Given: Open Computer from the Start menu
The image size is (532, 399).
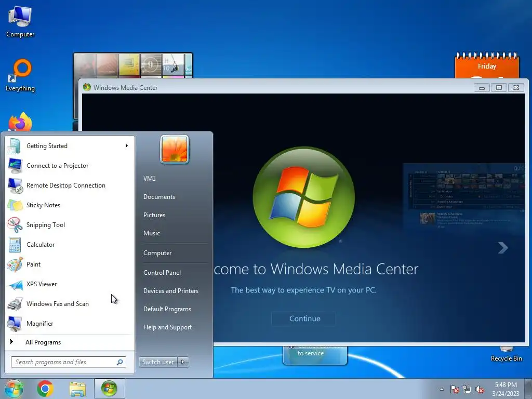Looking at the screenshot, I should click(157, 253).
